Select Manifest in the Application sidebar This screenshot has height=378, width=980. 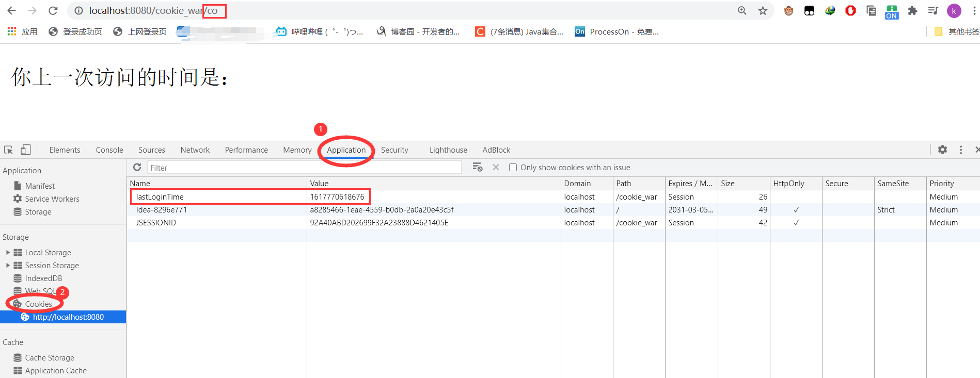[x=40, y=186]
